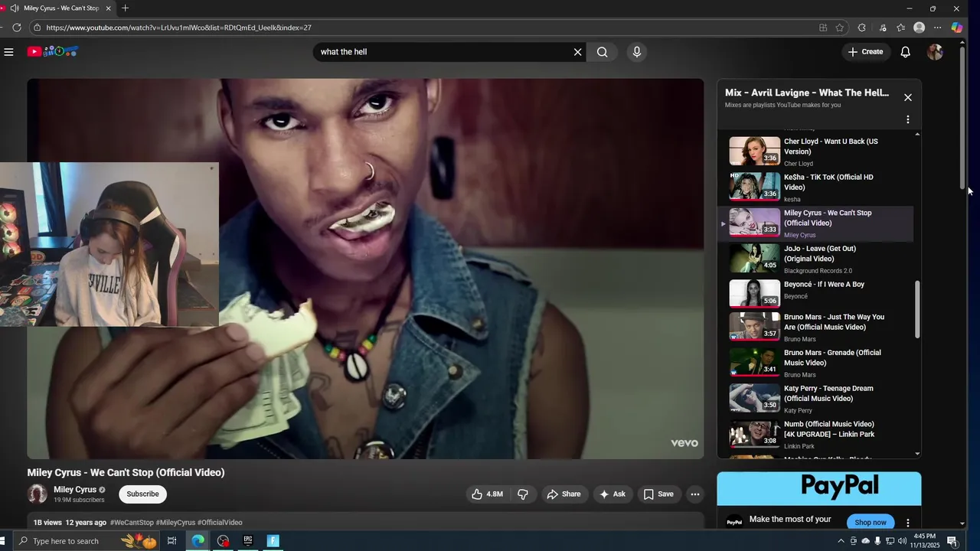
Task: Click the PayPal ad banner image
Action: pyautogui.click(x=819, y=487)
